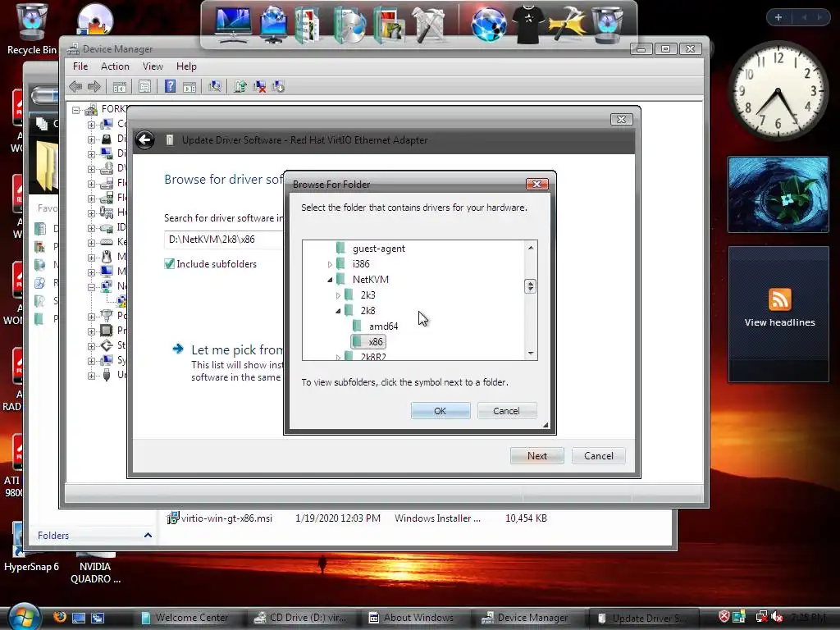The width and height of the screenshot is (840, 630).
Task: Open the Recycle Bin icon in the dock
Action: coord(607,24)
